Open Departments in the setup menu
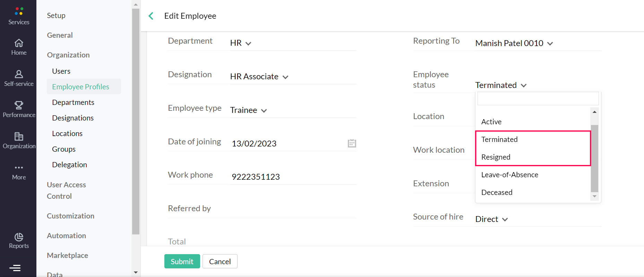The image size is (644, 277). 73,102
